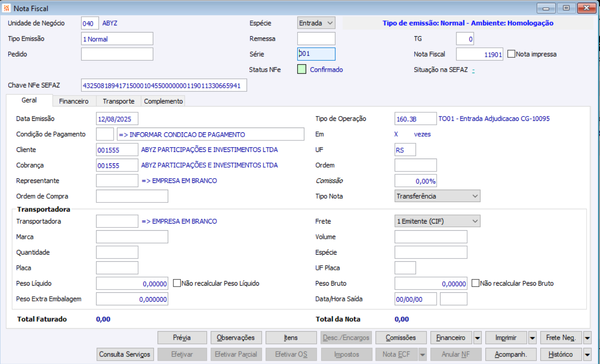
Task: Click the Pedido input field
Action: (x=117, y=54)
